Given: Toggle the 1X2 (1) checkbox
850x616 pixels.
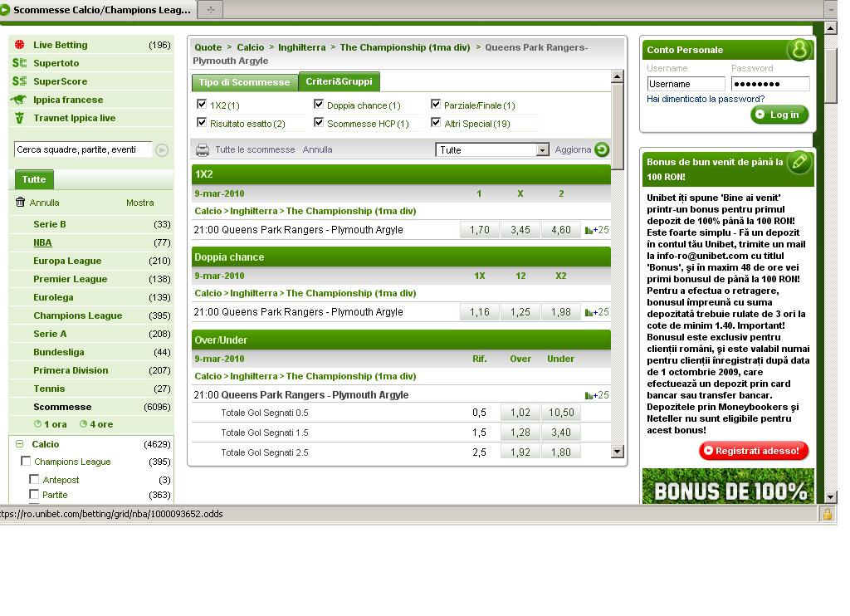Looking at the screenshot, I should pyautogui.click(x=202, y=104).
